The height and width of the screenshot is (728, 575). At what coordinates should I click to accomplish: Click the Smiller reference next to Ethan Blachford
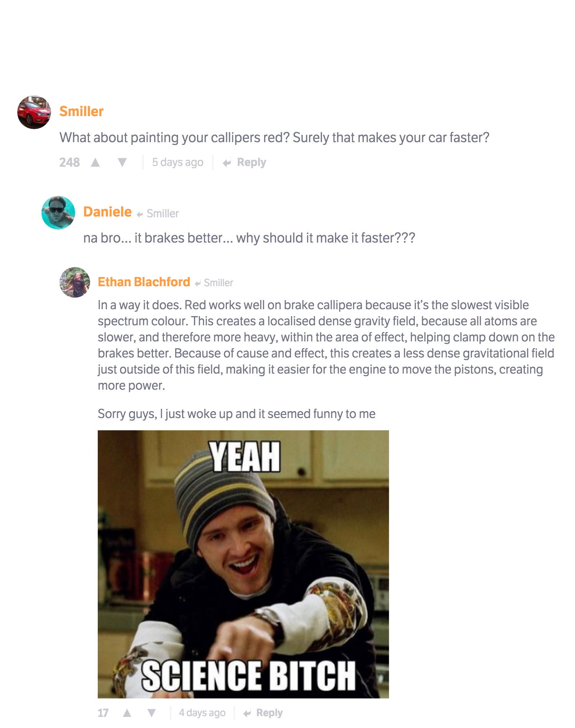(x=218, y=283)
